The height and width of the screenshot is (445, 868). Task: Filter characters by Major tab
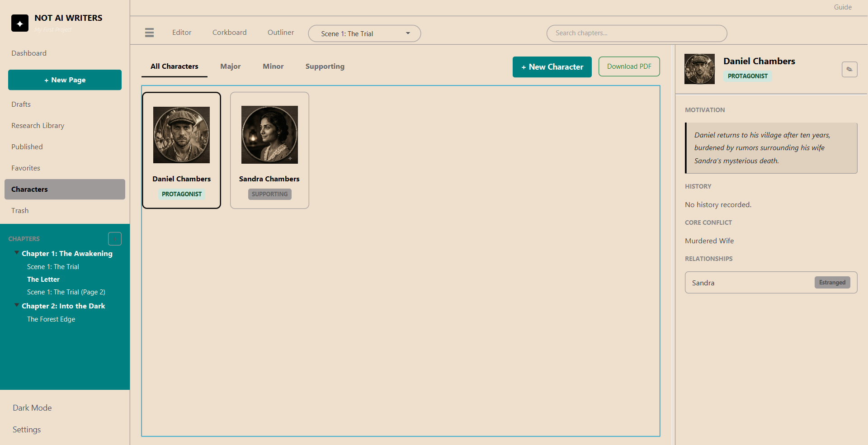(231, 66)
